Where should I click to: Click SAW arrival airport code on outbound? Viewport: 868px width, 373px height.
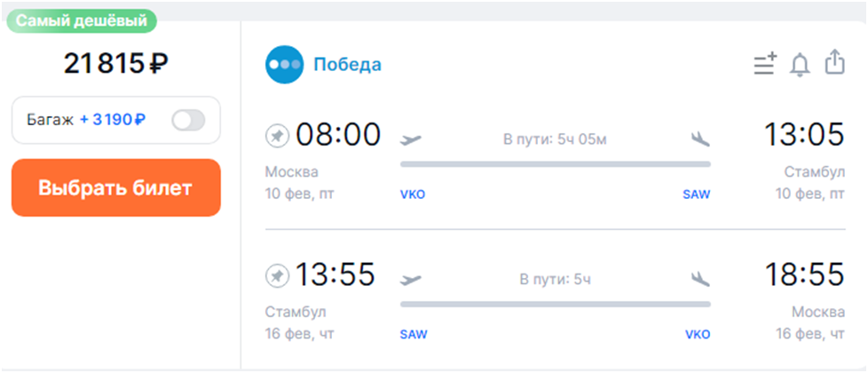(697, 194)
